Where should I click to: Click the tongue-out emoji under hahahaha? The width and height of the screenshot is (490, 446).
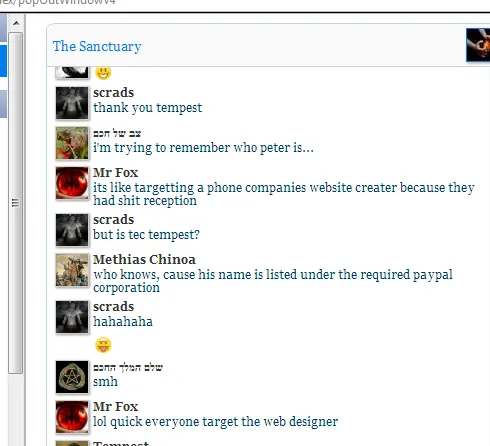pyautogui.click(x=103, y=345)
